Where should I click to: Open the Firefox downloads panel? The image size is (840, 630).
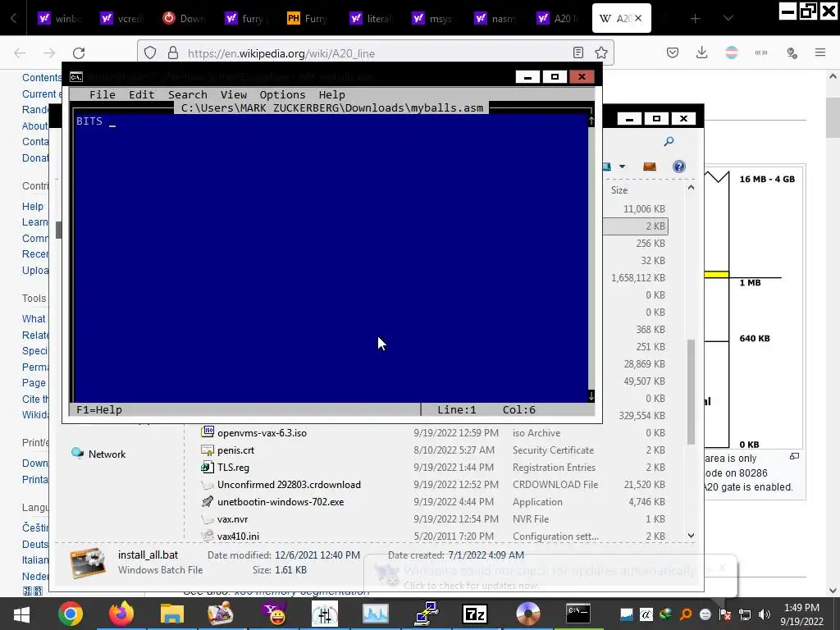(x=702, y=52)
